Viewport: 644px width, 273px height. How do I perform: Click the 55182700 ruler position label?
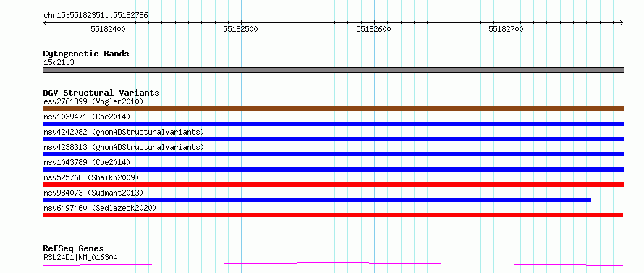coord(507,30)
